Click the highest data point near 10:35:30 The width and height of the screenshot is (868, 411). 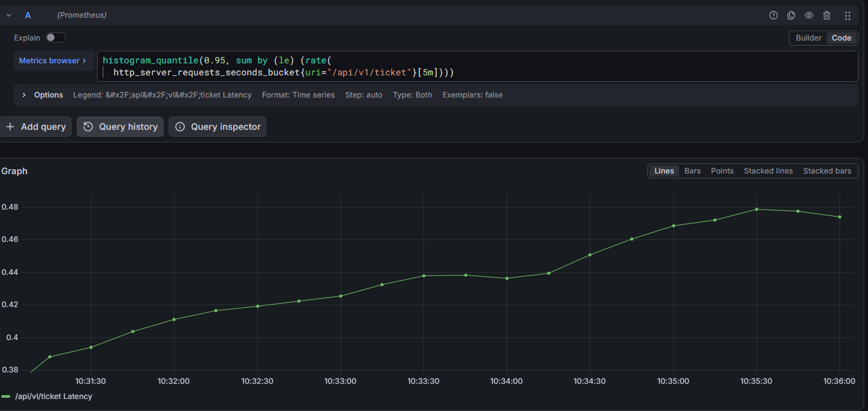point(756,209)
